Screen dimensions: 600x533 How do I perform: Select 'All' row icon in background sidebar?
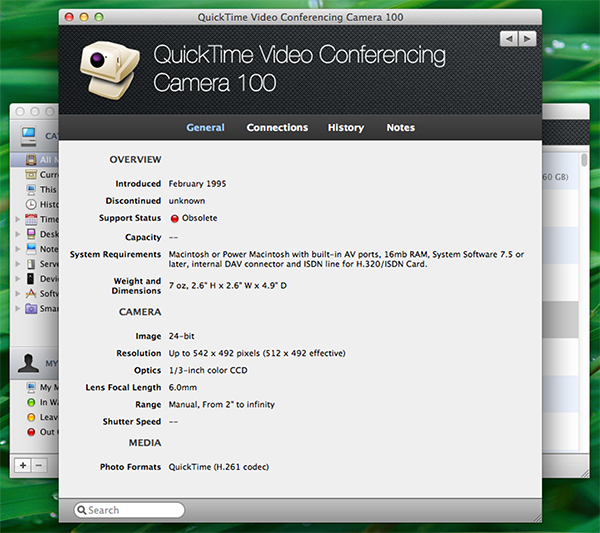click(x=31, y=160)
